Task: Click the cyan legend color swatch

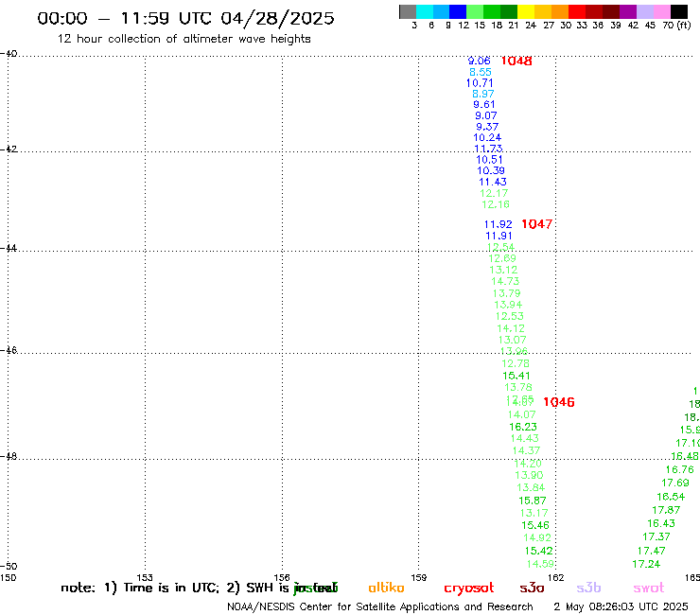Action: pos(425,11)
